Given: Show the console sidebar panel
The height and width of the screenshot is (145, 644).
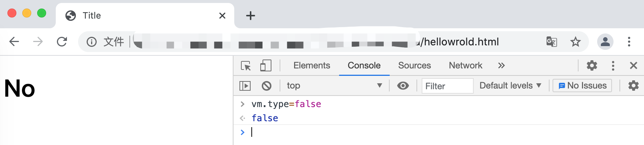Looking at the screenshot, I should pyautogui.click(x=245, y=86).
